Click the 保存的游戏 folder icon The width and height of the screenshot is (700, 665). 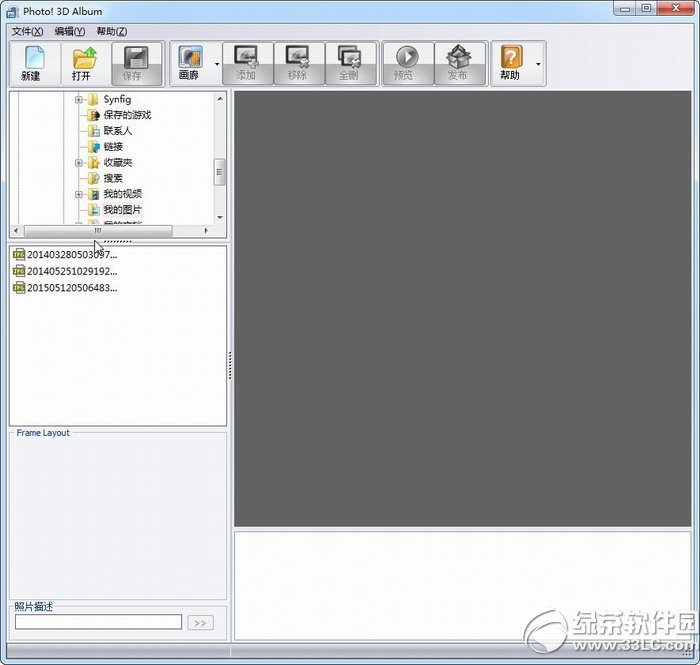click(x=93, y=115)
